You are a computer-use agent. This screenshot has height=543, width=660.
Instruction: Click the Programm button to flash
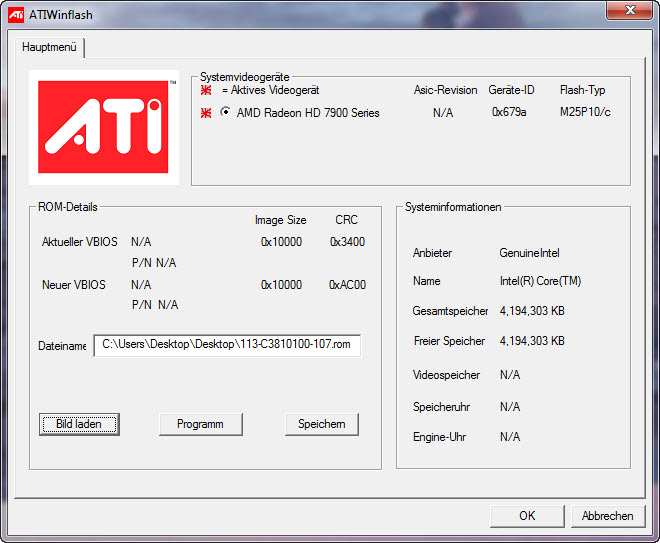200,424
